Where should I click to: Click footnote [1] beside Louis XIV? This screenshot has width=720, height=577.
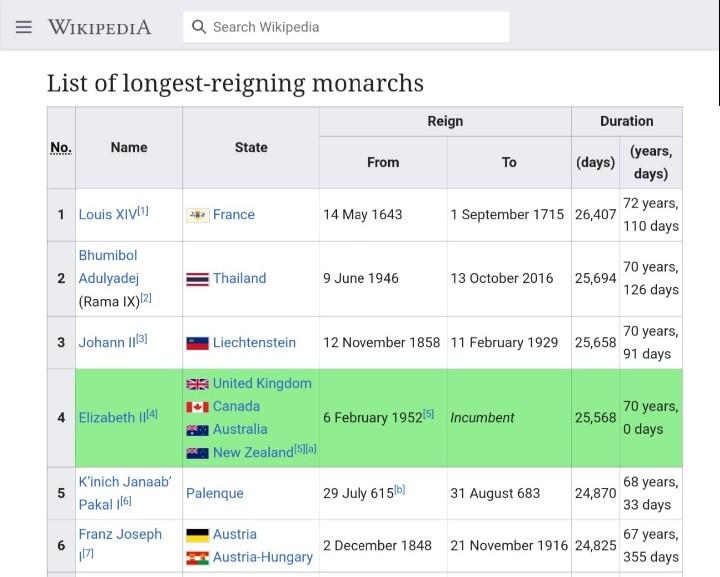[x=143, y=211]
